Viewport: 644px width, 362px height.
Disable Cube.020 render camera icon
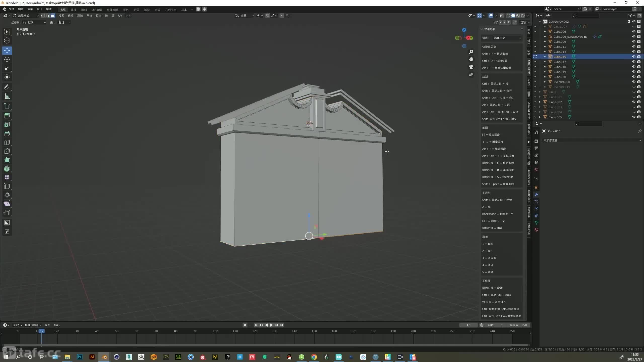(x=639, y=77)
